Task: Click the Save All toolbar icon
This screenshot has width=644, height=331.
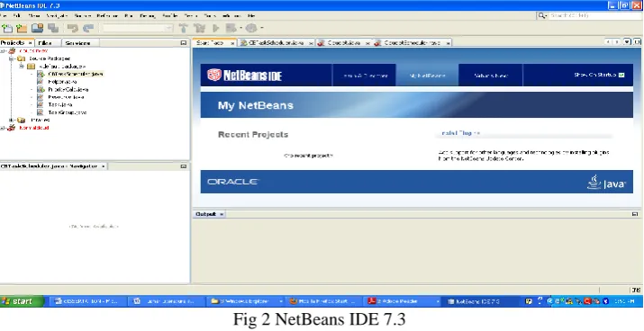Action: tap(53, 28)
